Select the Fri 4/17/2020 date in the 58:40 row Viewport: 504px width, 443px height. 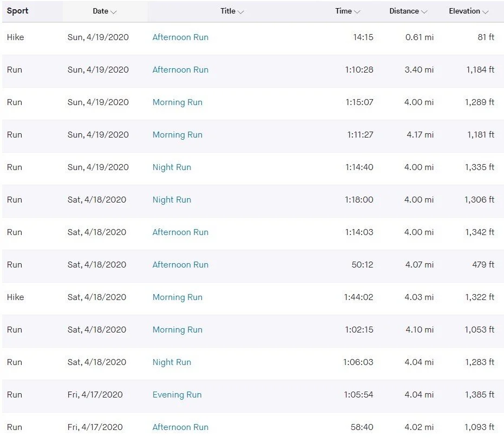[x=95, y=427]
